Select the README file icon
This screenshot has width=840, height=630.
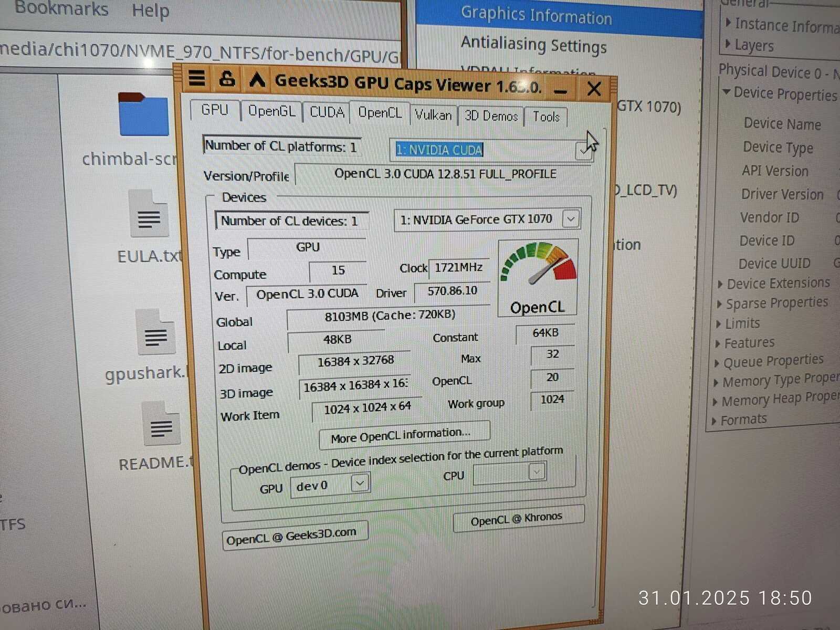[161, 425]
